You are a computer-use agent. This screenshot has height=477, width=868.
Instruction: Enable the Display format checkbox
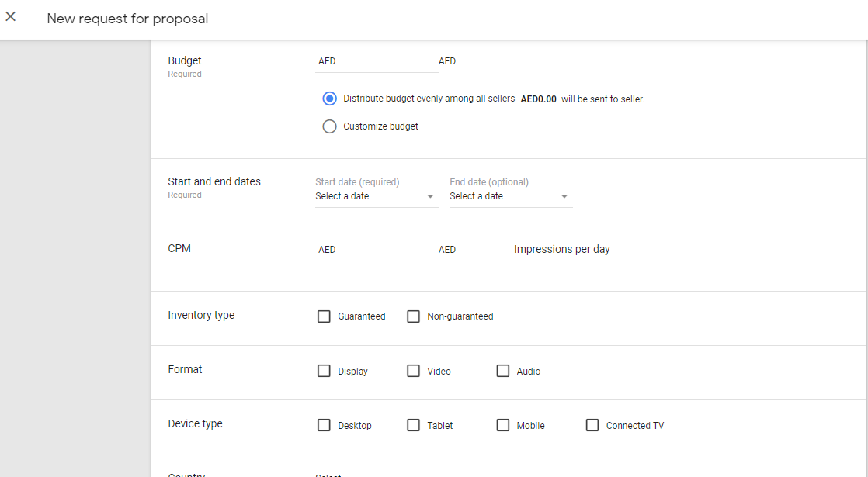click(x=325, y=371)
